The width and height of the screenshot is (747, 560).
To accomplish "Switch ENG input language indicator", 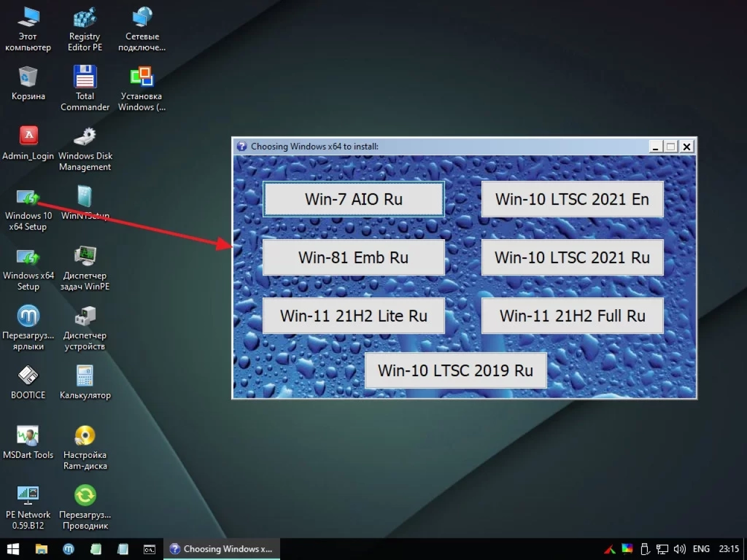I will tap(701, 549).
